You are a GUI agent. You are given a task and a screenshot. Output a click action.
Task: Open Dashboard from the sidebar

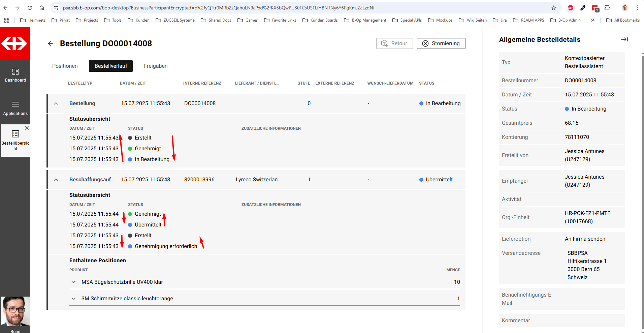(15, 75)
